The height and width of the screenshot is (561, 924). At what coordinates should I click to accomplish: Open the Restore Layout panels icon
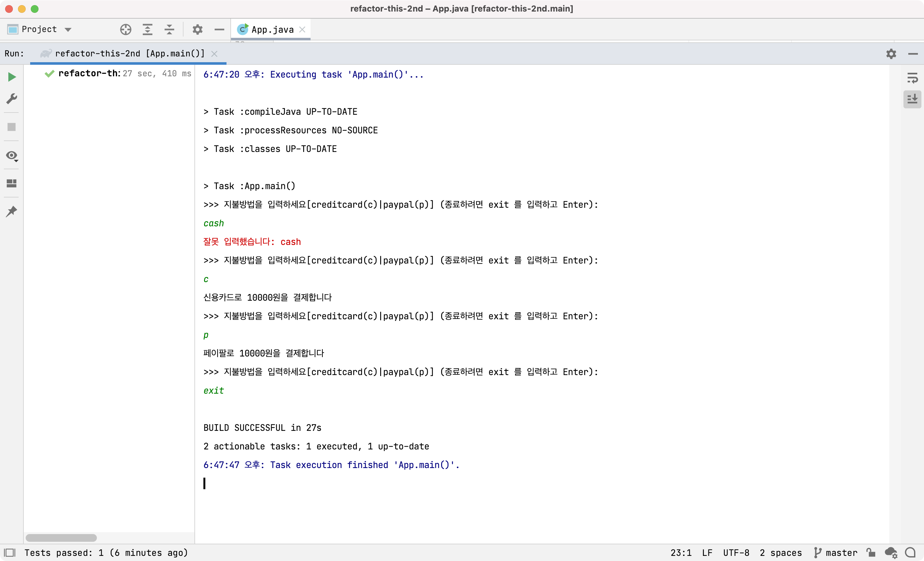point(12,183)
